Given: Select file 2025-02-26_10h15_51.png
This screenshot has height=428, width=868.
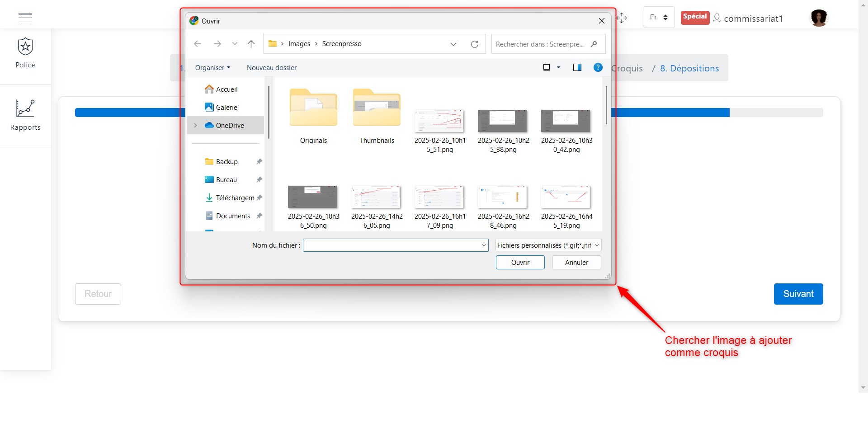Looking at the screenshot, I should [440, 131].
